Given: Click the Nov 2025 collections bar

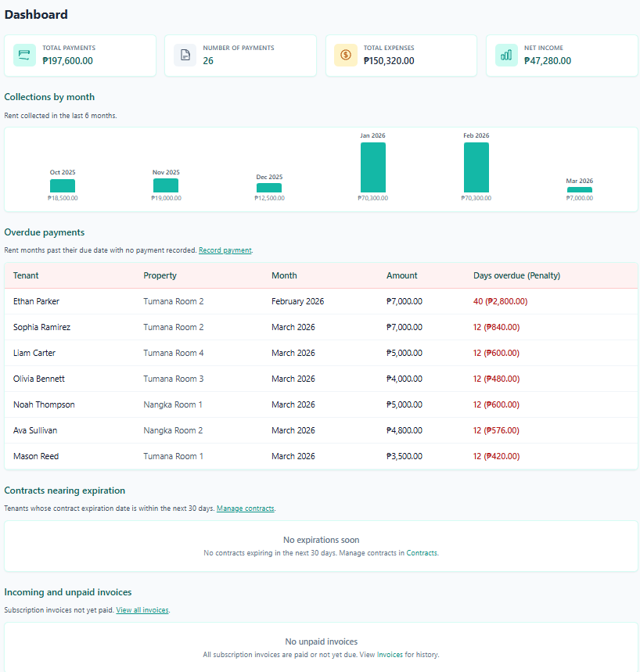Looking at the screenshot, I should (x=166, y=185).
